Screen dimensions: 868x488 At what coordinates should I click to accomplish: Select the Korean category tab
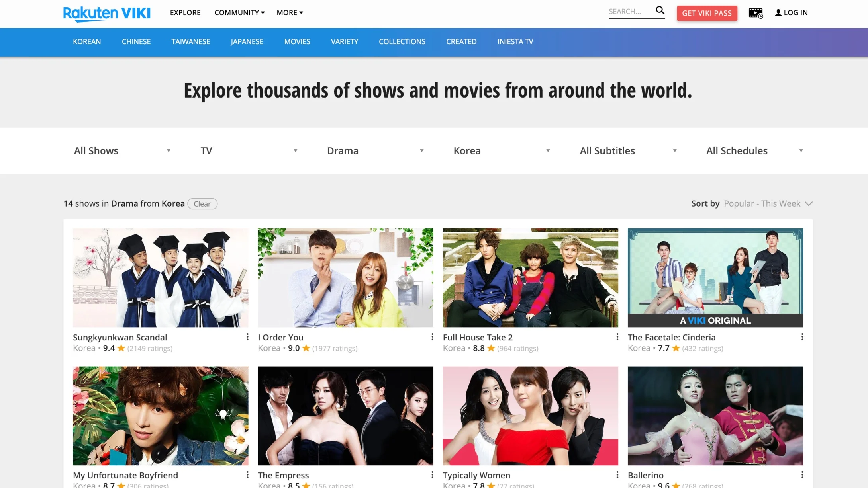tap(87, 42)
